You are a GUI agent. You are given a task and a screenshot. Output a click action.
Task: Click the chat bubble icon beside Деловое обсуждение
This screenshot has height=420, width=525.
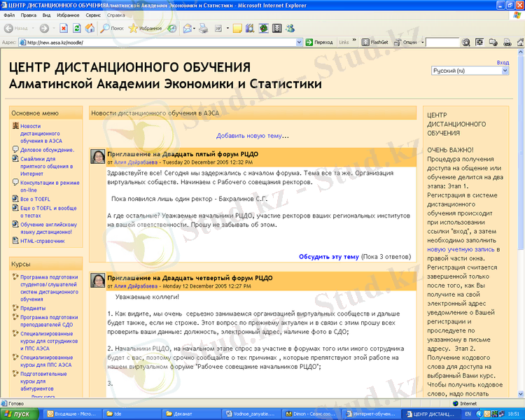[x=15, y=149]
